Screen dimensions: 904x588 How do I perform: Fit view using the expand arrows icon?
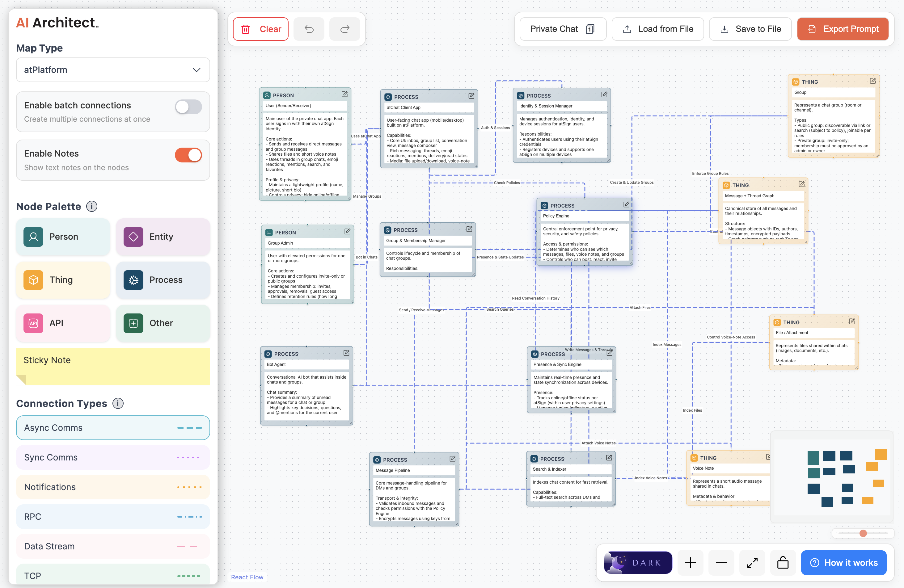[752, 563]
